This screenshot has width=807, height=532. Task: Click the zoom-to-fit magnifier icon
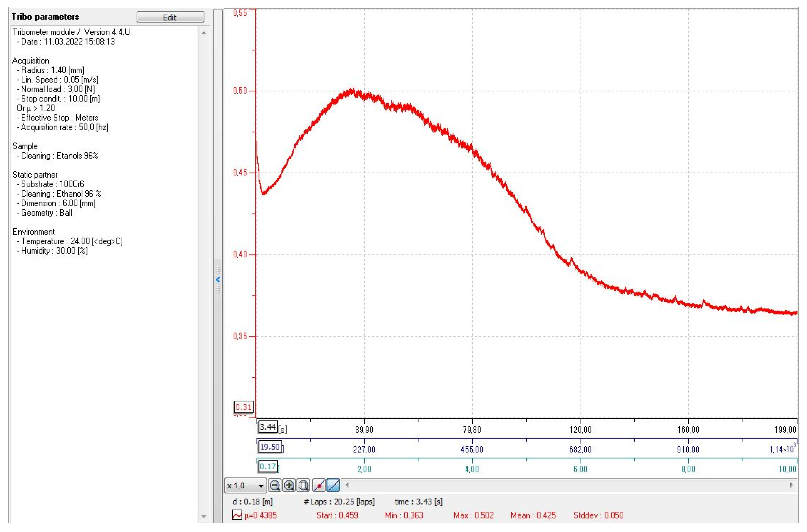tap(303, 485)
